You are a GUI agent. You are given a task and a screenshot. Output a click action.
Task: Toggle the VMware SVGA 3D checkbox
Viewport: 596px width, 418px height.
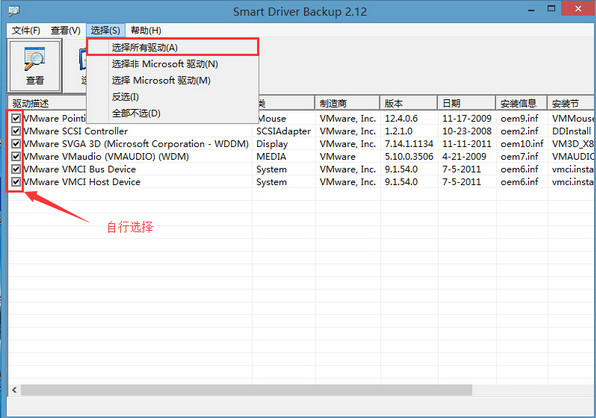[16, 144]
